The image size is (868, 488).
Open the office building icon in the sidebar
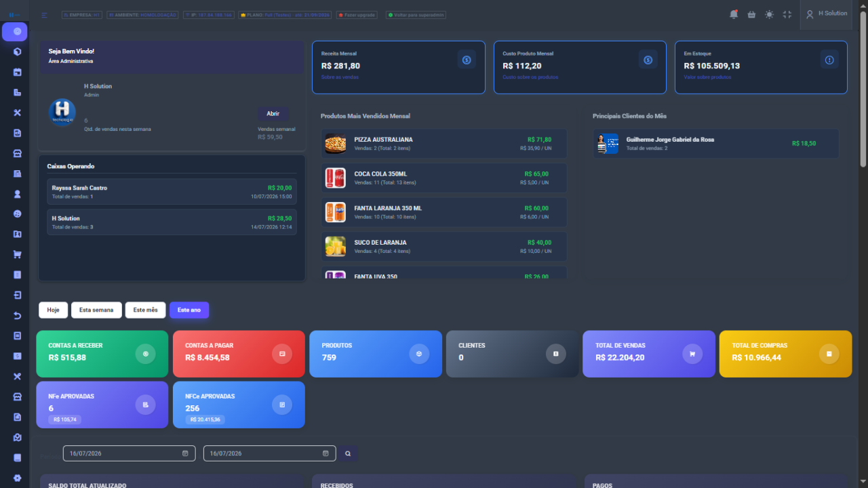point(17,174)
